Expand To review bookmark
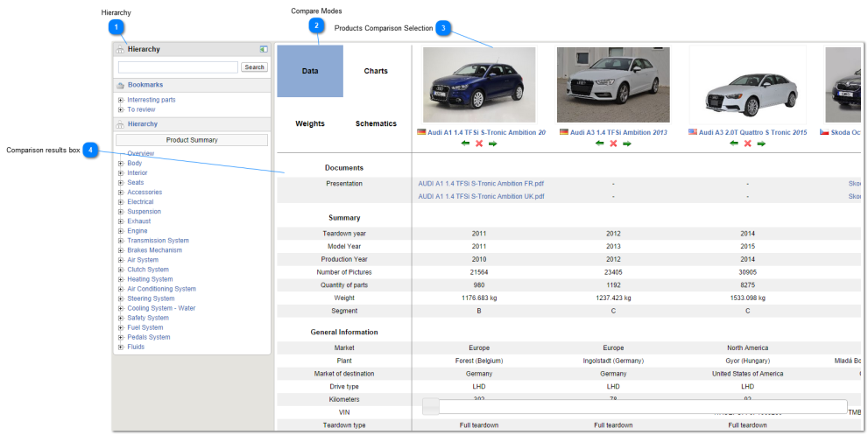 pos(121,109)
